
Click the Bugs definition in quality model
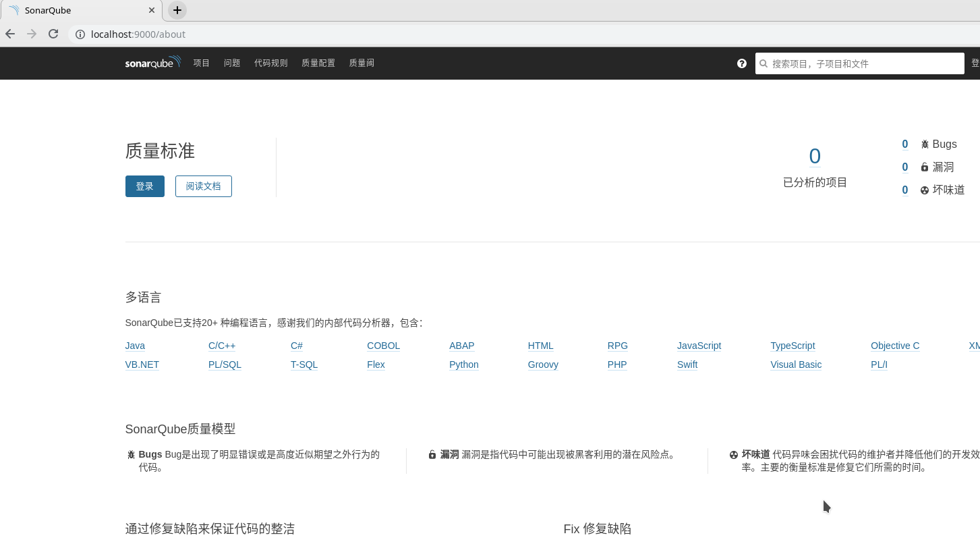click(260, 461)
